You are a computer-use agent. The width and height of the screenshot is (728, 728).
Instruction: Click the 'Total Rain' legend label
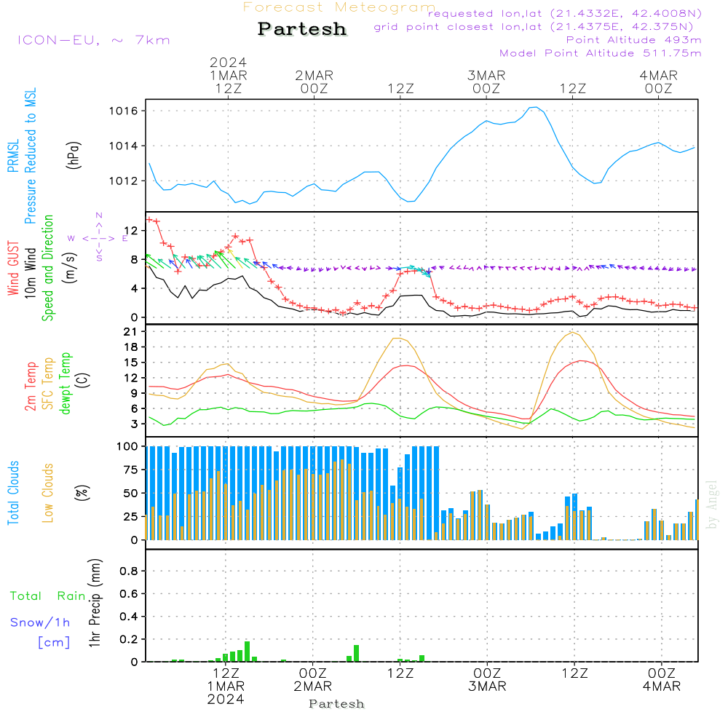coord(48,596)
